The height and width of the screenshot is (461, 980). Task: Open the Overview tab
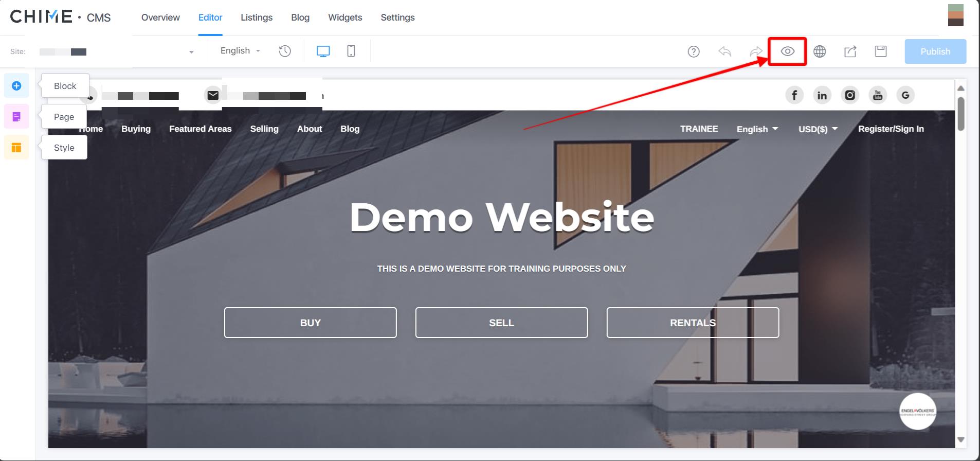click(160, 17)
